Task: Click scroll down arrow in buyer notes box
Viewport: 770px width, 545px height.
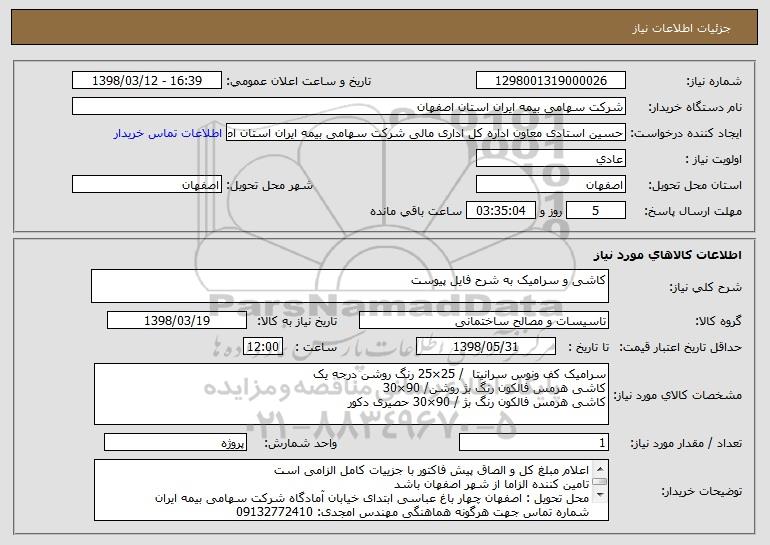Action: point(600,495)
